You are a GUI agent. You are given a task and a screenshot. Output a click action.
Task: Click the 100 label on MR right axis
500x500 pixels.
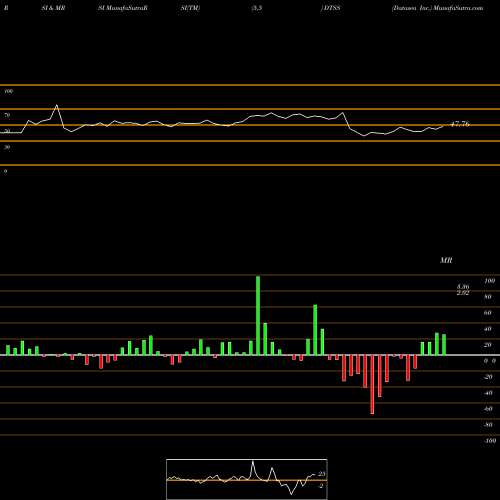pyautogui.click(x=489, y=281)
